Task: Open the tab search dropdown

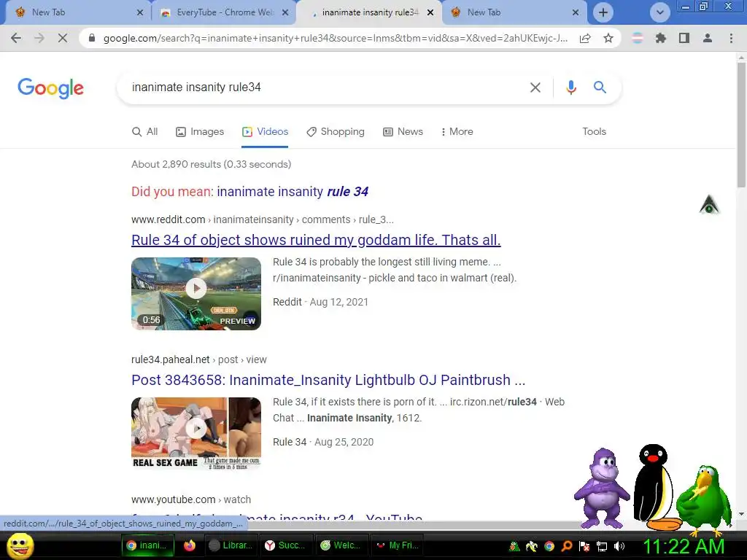Action: [659, 12]
